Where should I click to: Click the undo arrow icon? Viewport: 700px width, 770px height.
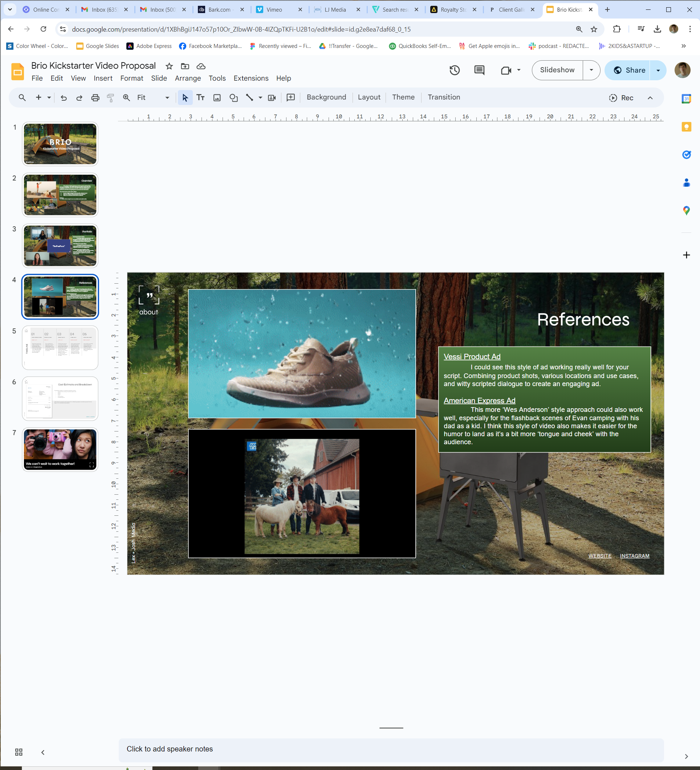[64, 97]
